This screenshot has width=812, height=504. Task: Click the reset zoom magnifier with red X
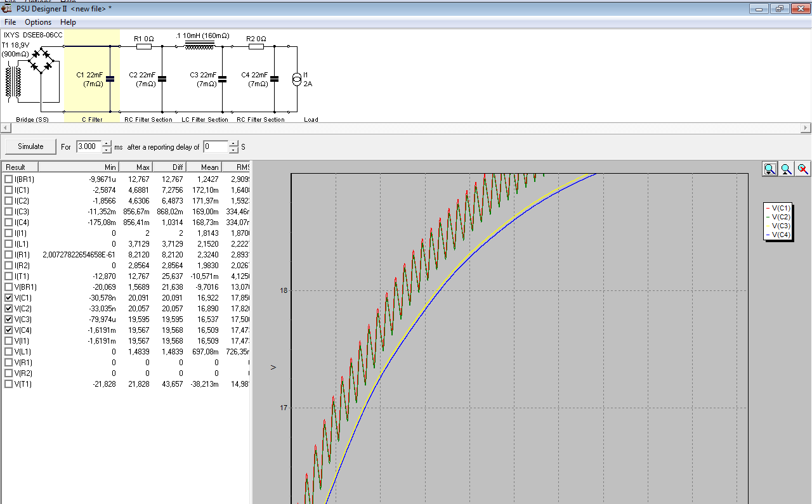(802, 169)
